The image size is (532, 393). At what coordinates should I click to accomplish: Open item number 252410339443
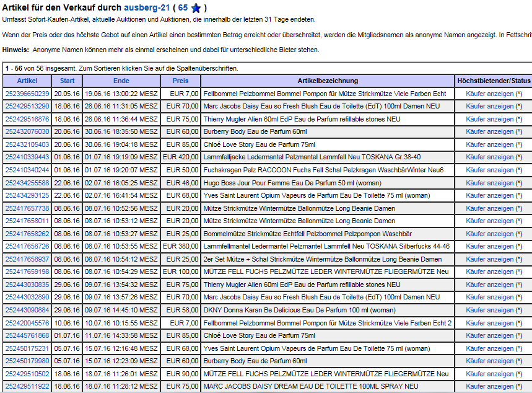27,157
